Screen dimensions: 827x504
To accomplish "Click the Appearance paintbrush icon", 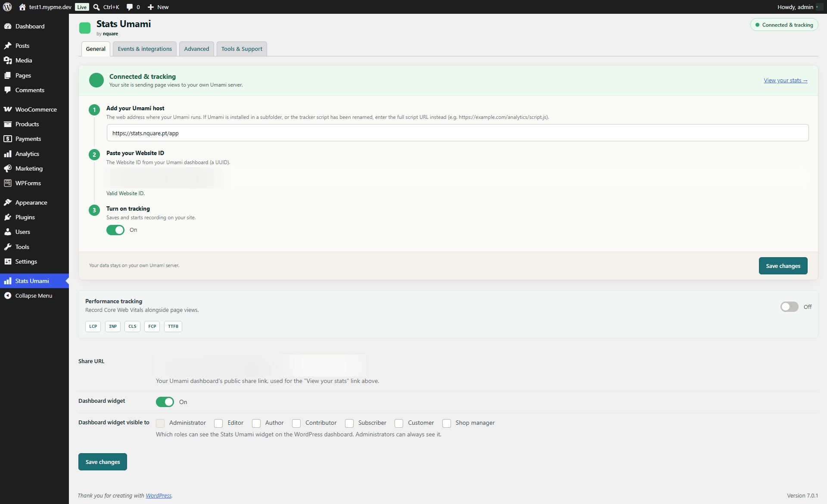I will (x=8, y=202).
